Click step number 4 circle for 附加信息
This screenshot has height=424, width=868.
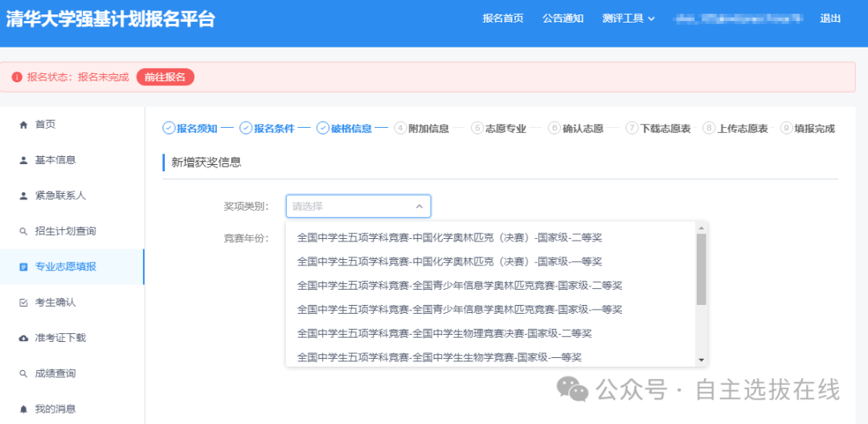[x=400, y=128]
